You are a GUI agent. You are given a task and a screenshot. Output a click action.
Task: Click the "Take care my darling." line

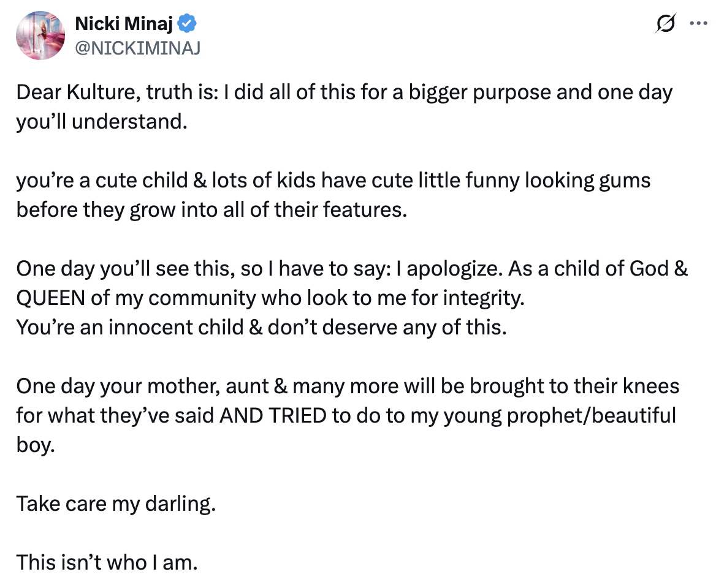tap(116, 503)
